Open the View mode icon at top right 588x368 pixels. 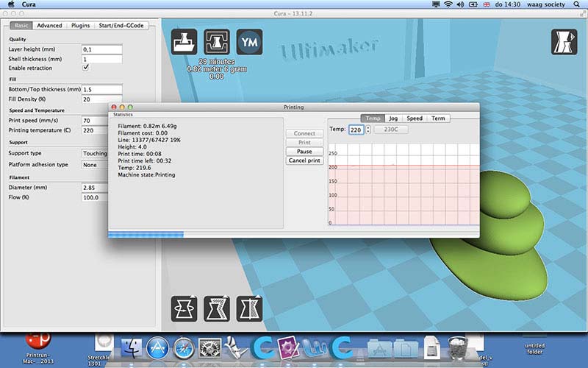pos(564,42)
